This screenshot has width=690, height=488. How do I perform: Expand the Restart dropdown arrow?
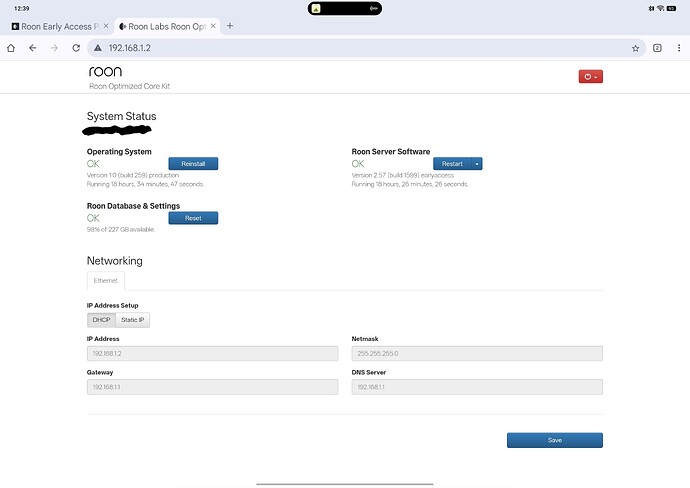[x=478, y=164]
